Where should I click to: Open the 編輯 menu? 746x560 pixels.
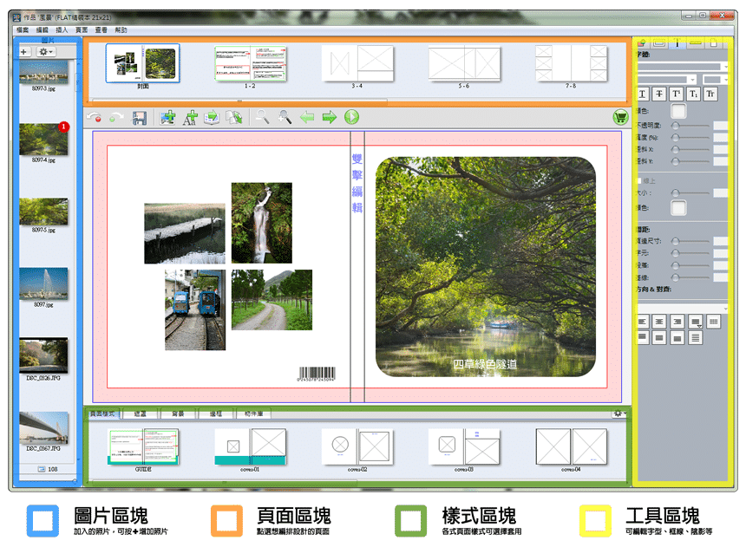coord(43,30)
